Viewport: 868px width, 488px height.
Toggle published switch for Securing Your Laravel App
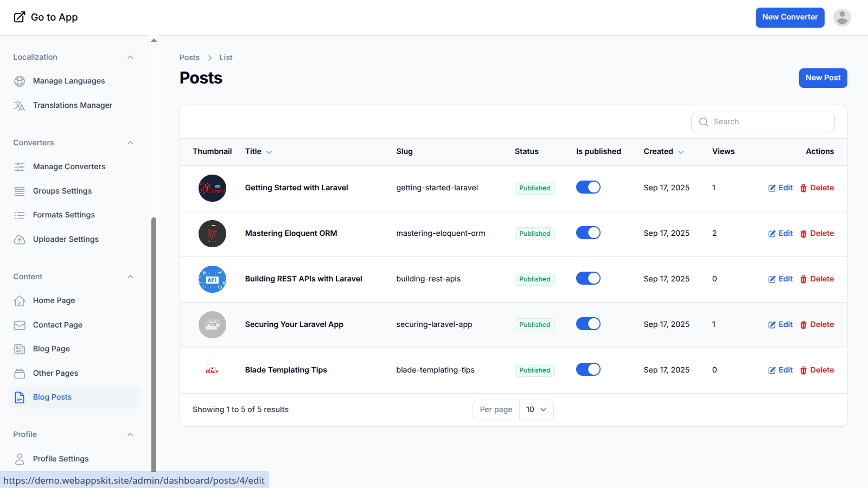pyautogui.click(x=588, y=324)
